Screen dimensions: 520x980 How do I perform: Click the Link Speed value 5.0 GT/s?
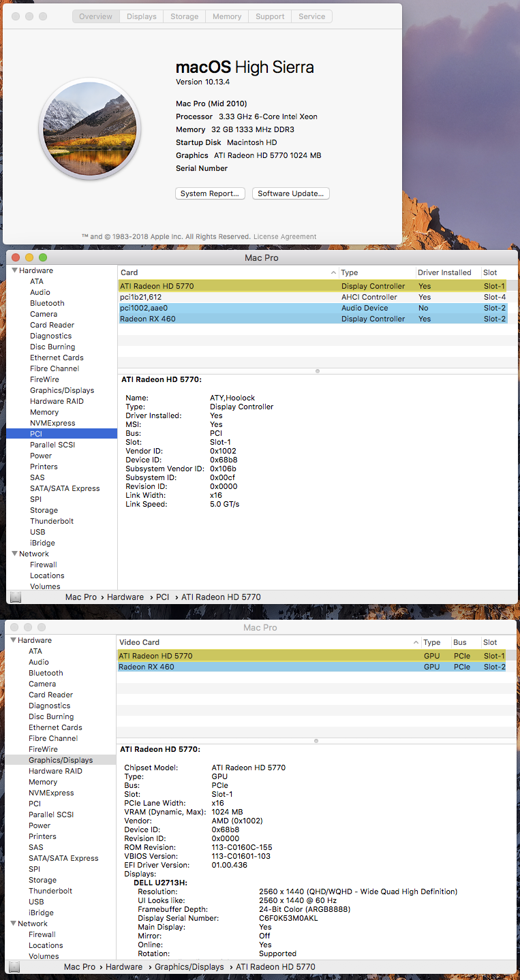click(225, 504)
